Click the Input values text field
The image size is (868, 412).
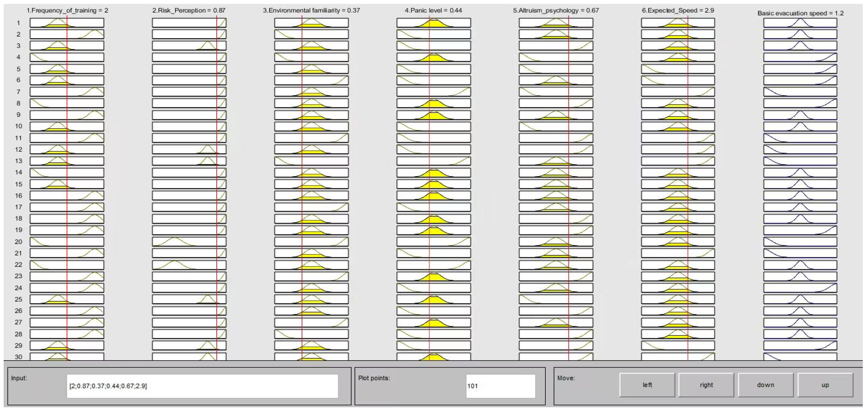click(202, 386)
